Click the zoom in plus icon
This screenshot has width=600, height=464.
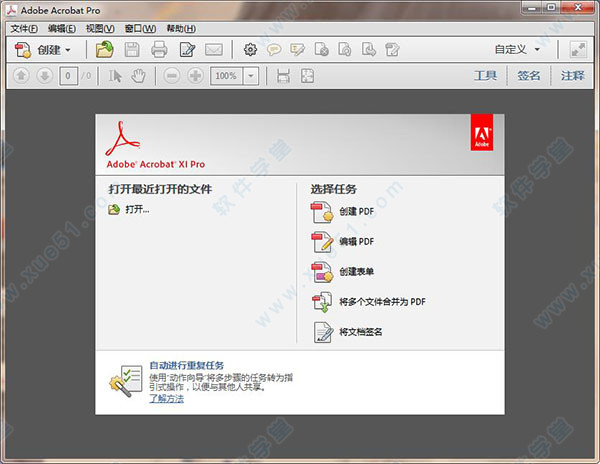pyautogui.click(x=194, y=76)
